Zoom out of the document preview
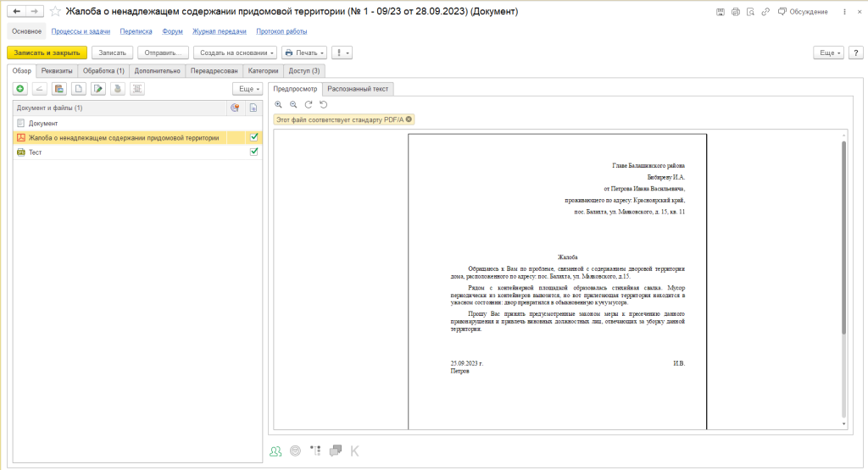Image resolution: width=868 pixels, height=470 pixels. 293,104
